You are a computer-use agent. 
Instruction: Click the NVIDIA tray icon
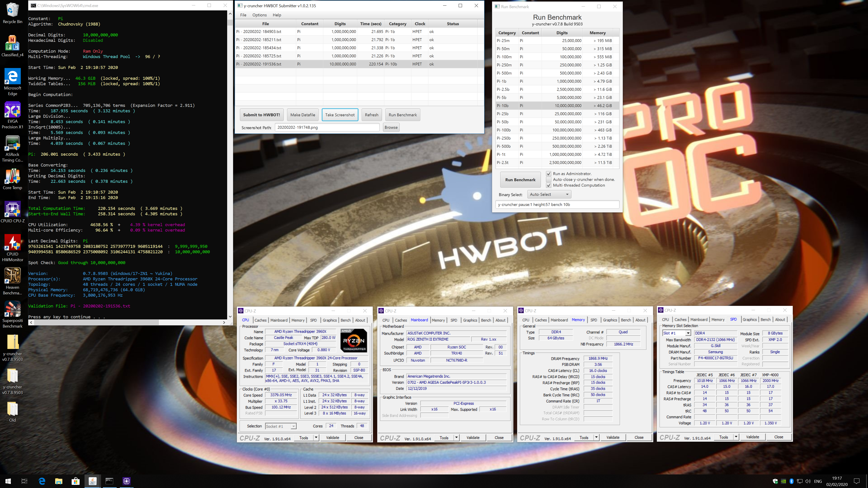click(783, 481)
